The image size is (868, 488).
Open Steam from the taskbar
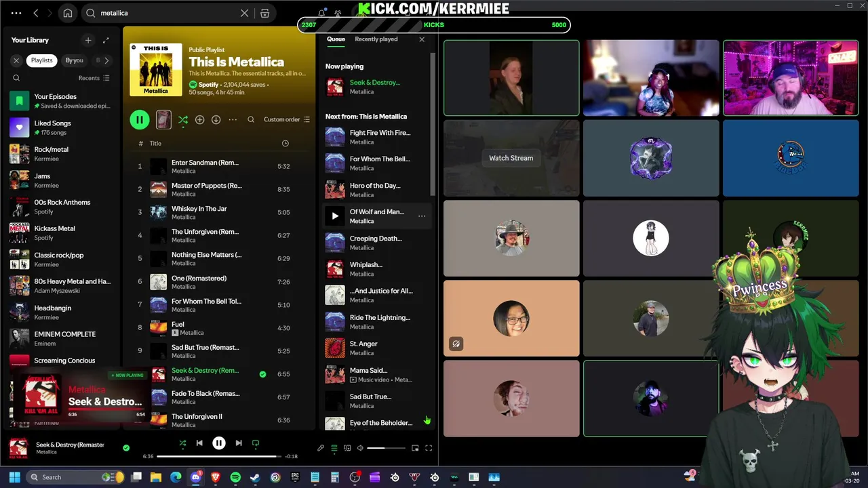pyautogui.click(x=255, y=477)
